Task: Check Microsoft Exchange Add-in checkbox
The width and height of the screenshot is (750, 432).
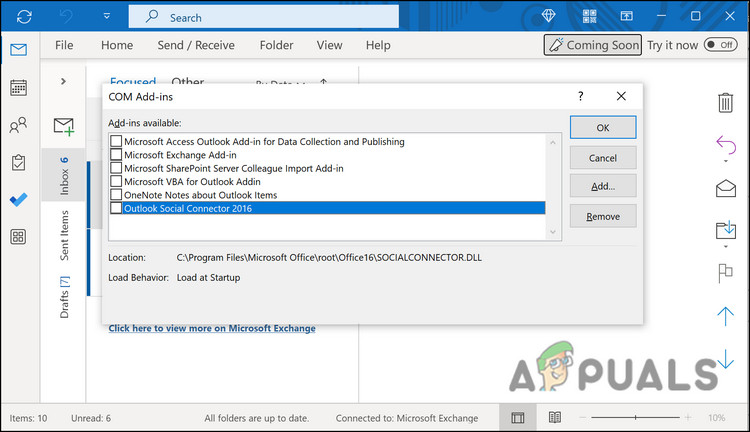Action: point(116,155)
